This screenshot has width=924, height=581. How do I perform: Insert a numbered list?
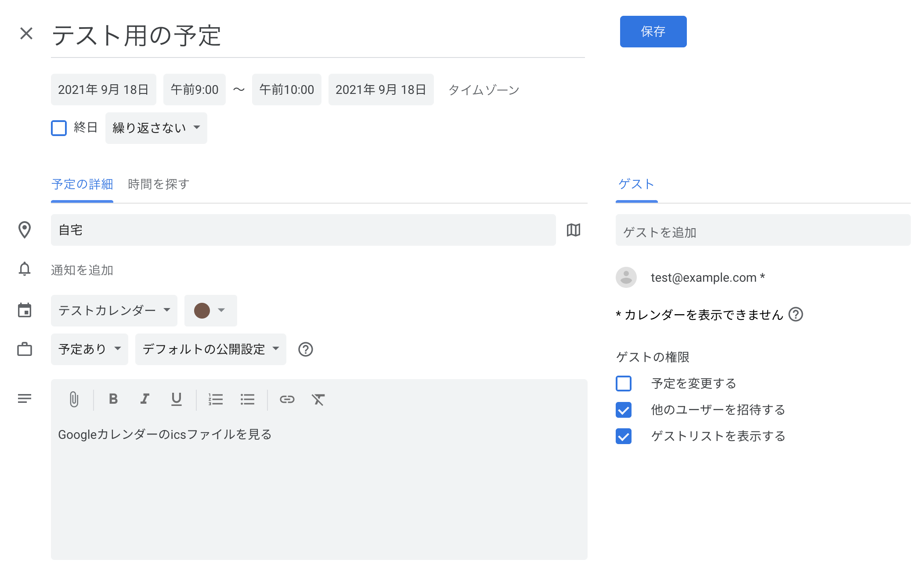click(x=215, y=399)
